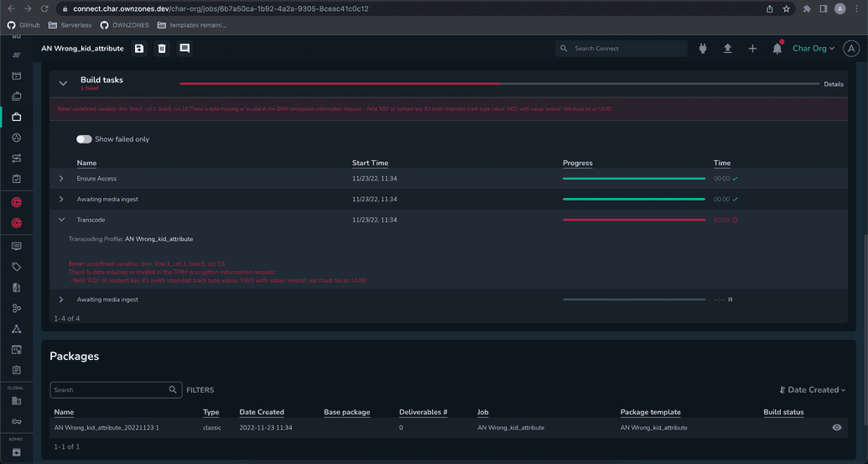
Task: Select the active briefcase jobs sidebar icon
Action: point(17,117)
